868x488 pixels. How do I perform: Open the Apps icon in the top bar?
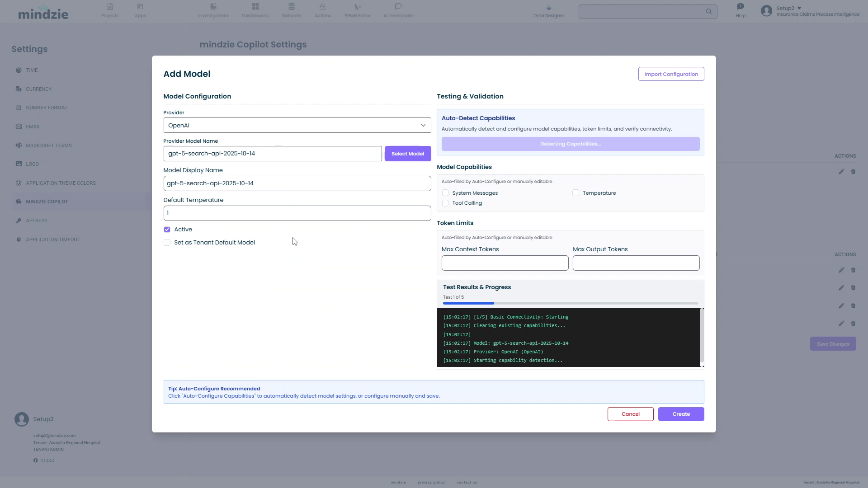tap(140, 10)
